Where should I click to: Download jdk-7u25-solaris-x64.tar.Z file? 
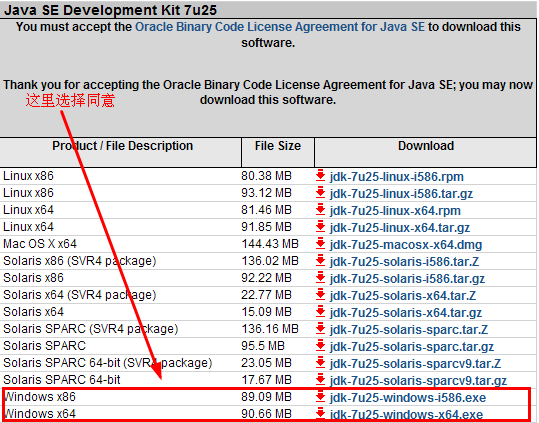[403, 296]
